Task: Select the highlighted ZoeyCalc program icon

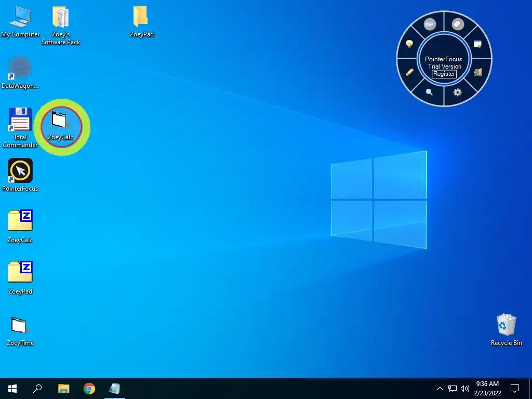Action: [60, 126]
